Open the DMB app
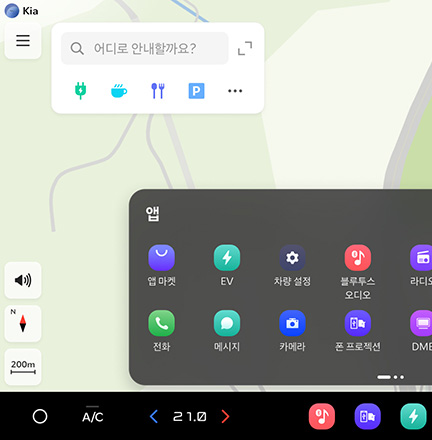Image resolution: width=432 pixels, height=440 pixels. coord(421,331)
